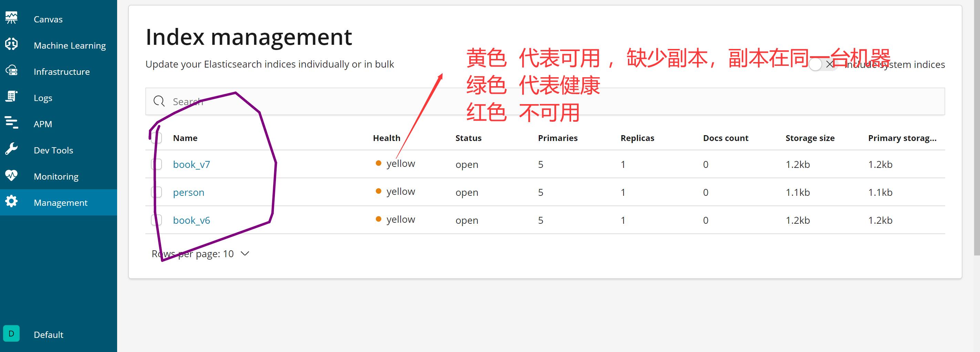This screenshot has height=352, width=980.
Task: Tick the select-all checkbox in table header
Action: [156, 138]
